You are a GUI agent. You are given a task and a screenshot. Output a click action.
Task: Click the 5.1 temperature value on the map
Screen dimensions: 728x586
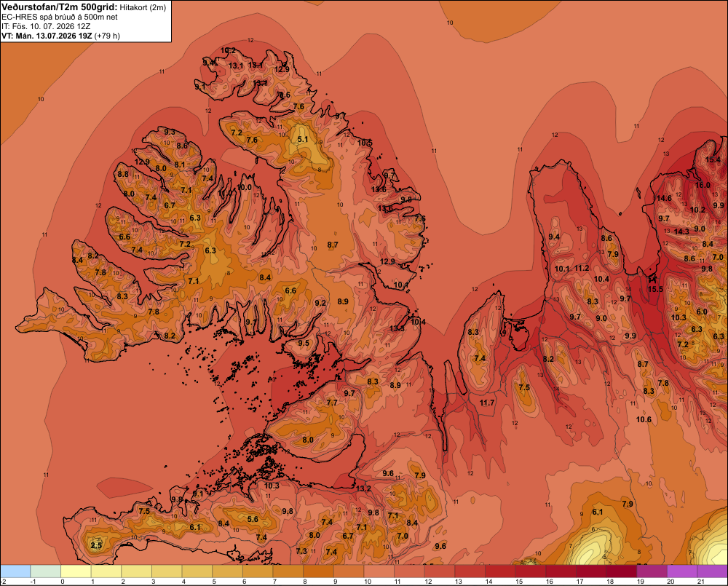[x=303, y=139]
